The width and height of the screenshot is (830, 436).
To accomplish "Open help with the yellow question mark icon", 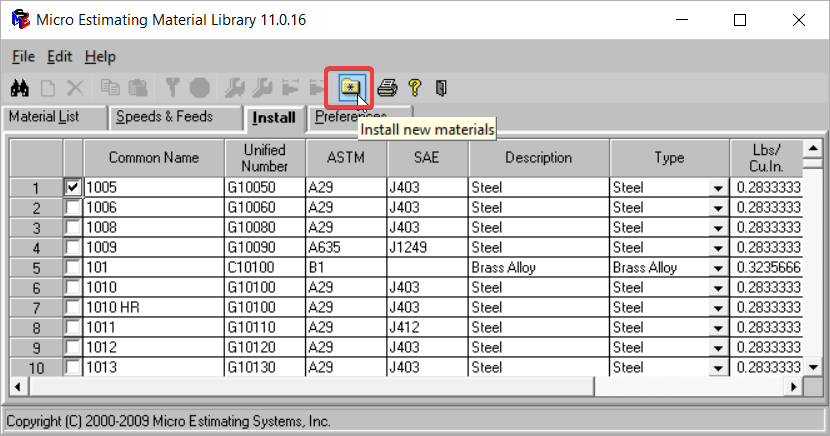I will (x=415, y=88).
